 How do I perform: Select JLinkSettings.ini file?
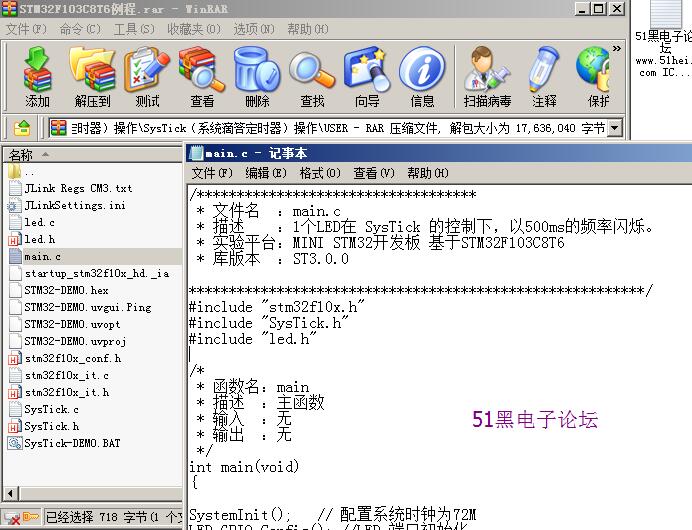coord(75,205)
